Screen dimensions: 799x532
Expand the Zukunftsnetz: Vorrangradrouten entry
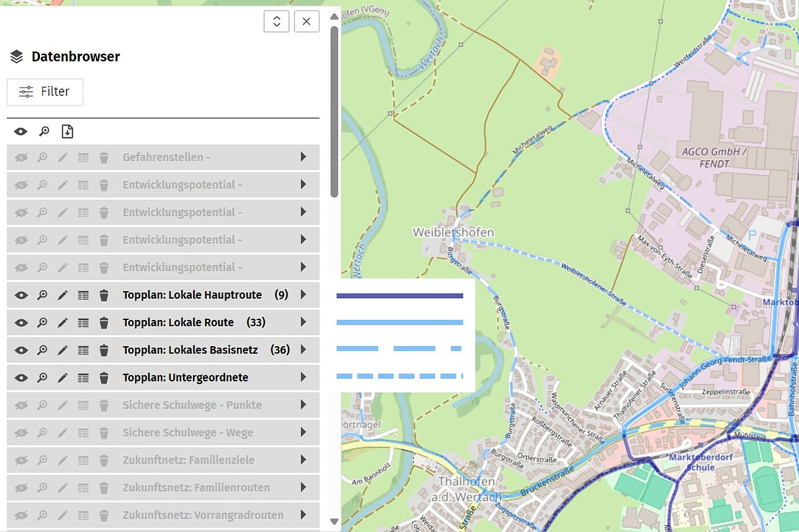(x=304, y=515)
